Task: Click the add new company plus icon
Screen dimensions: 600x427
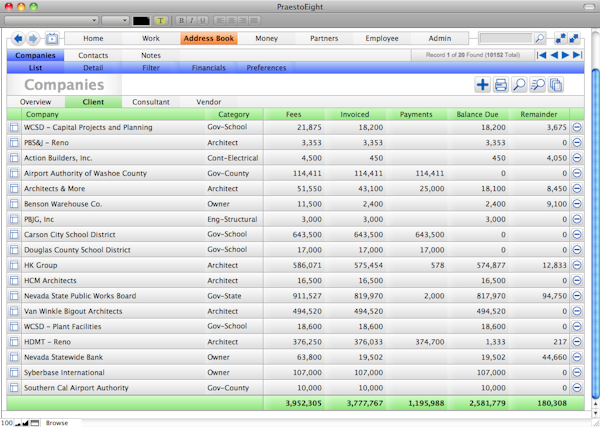Action: [483, 85]
